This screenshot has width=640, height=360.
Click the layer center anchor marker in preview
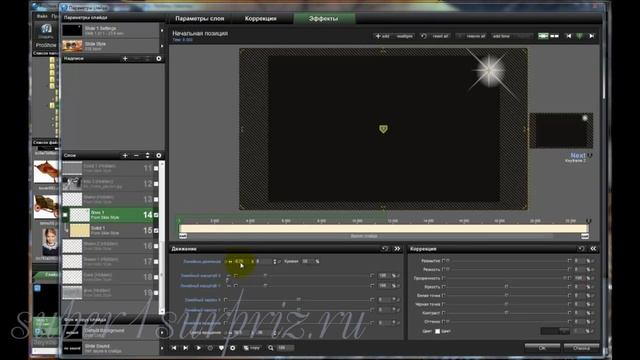point(383,129)
